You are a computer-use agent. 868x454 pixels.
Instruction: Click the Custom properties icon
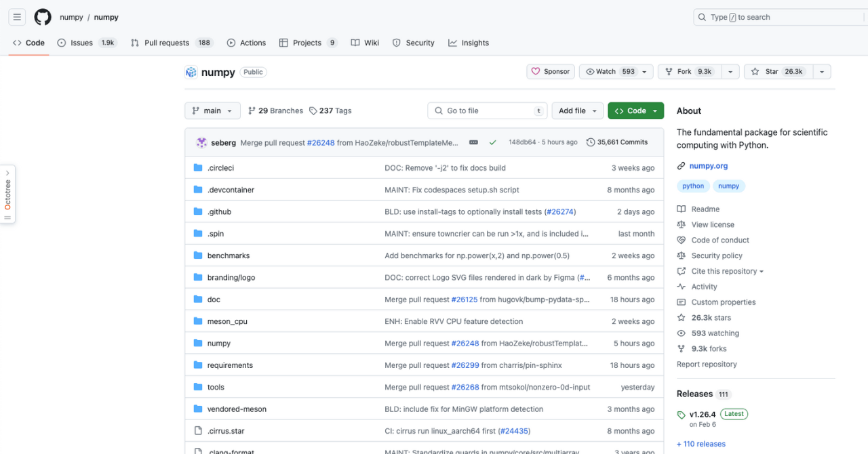coord(682,302)
